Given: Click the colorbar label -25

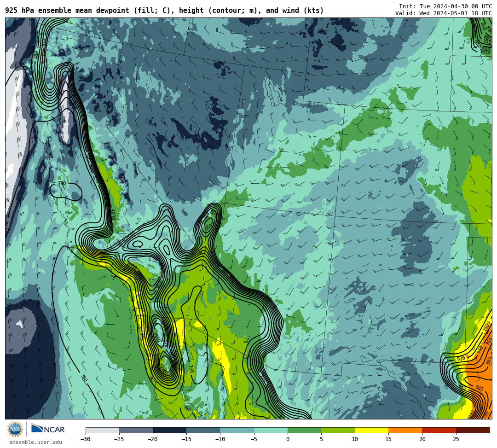Looking at the screenshot, I should click(x=119, y=439).
